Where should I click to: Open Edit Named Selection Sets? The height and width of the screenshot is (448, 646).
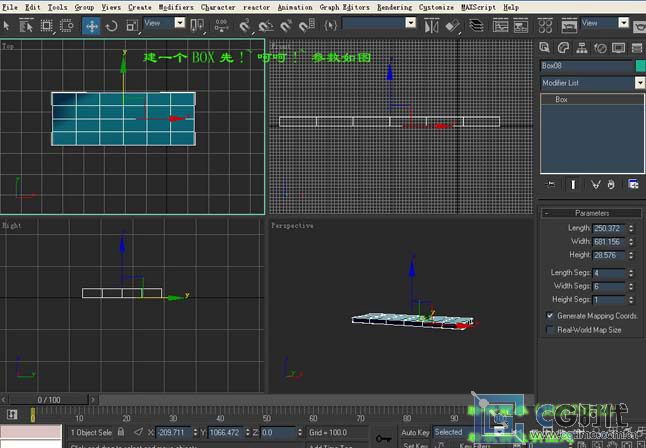(x=330, y=26)
